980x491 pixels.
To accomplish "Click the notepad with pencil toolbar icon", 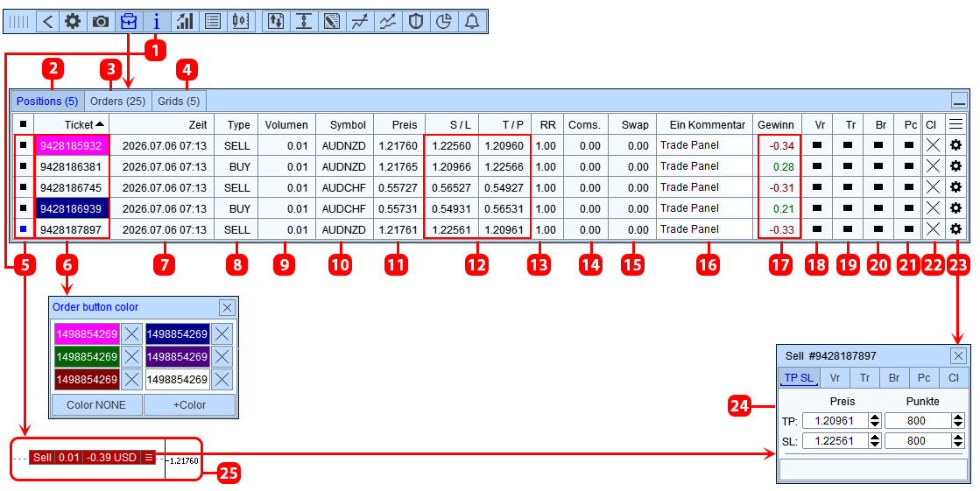I will [x=332, y=21].
